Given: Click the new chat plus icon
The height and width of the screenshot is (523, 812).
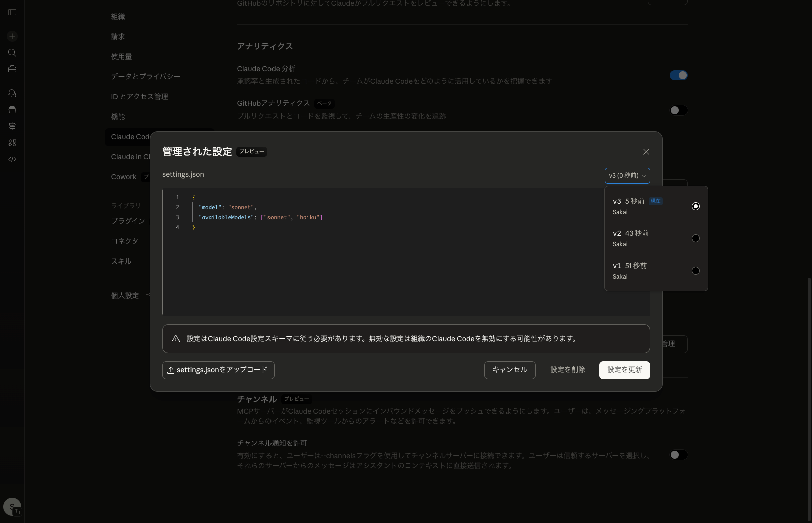Looking at the screenshot, I should click(x=12, y=36).
